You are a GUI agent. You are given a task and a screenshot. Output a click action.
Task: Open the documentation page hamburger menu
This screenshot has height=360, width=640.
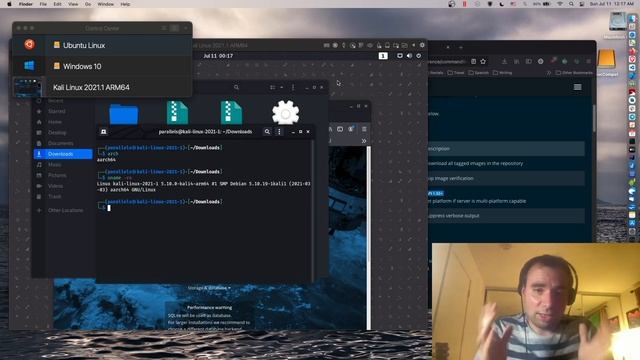point(578,87)
